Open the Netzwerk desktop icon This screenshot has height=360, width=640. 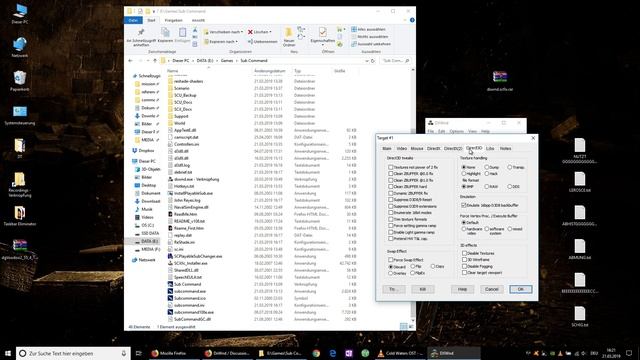pyautogui.click(x=20, y=47)
